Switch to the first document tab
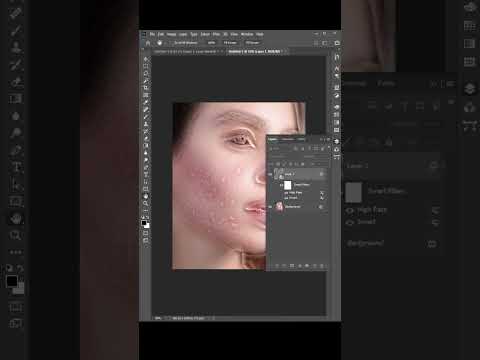The height and width of the screenshot is (360, 480). [188, 52]
